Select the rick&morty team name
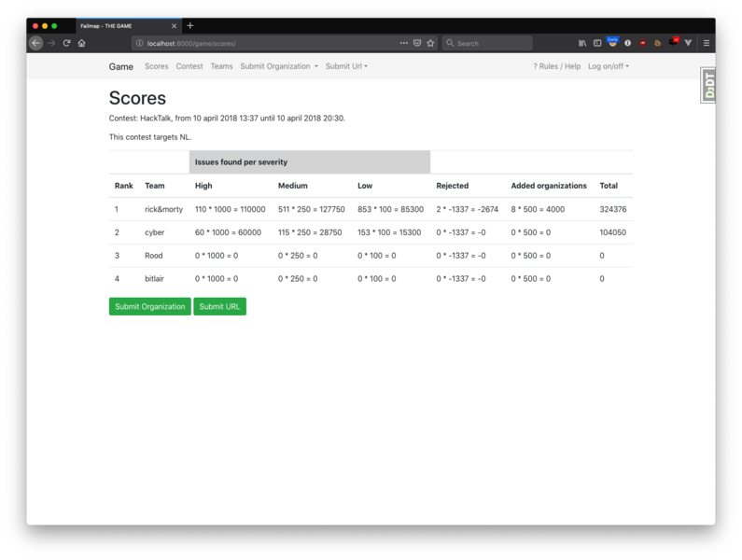Image resolution: width=742 pixels, height=560 pixels. 163,209
